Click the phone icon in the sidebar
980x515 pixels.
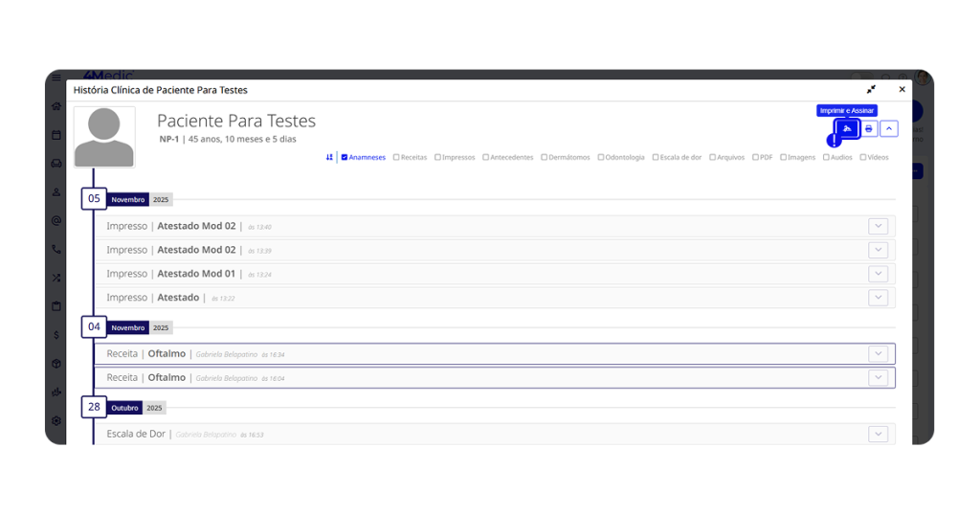56,249
